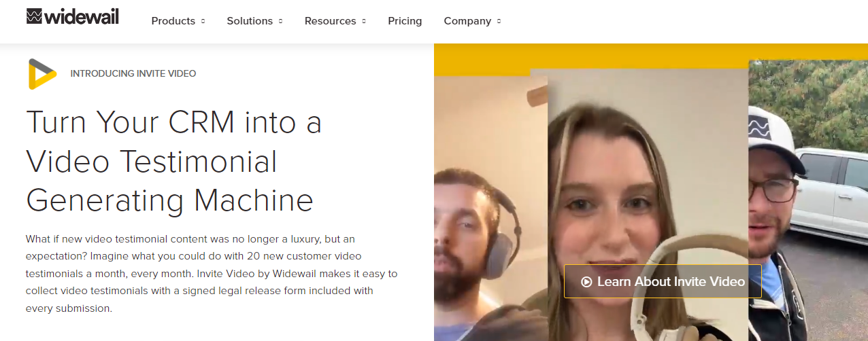Expand the Company dropdown arrow

pyautogui.click(x=499, y=21)
